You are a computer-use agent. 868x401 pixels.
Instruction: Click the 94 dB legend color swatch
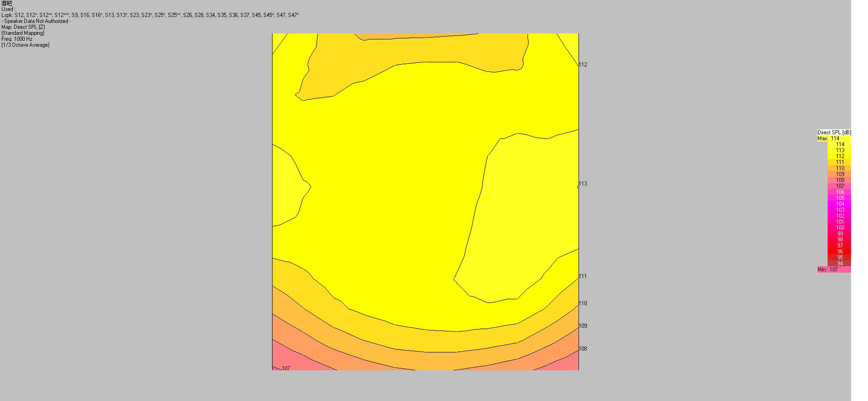point(839,264)
